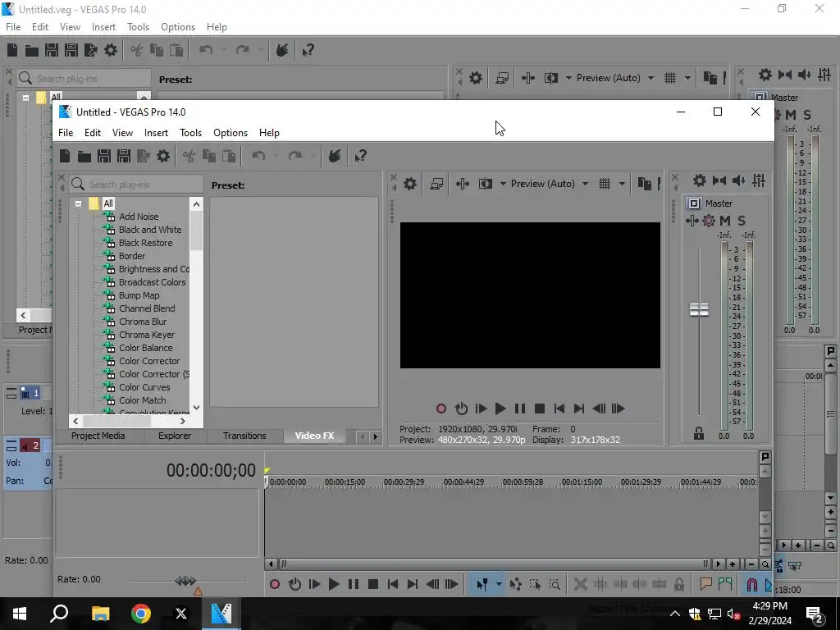Solo the Master bus in front window

coord(742,221)
